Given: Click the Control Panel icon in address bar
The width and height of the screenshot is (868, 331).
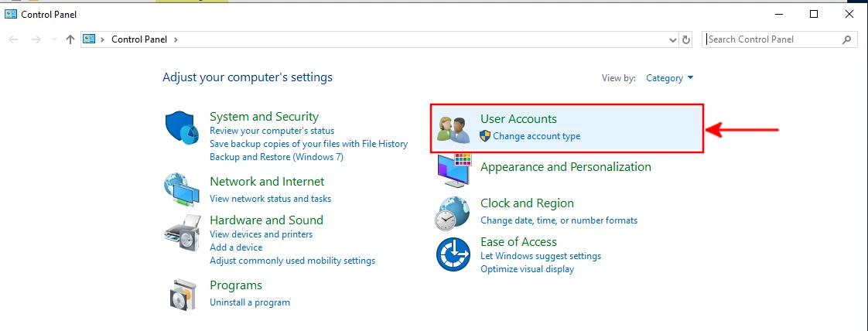Looking at the screenshot, I should pyautogui.click(x=89, y=39).
